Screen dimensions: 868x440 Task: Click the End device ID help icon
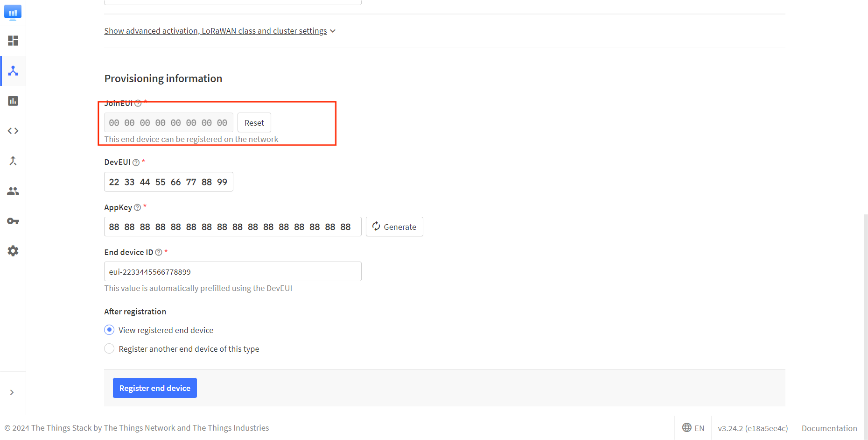pos(159,252)
